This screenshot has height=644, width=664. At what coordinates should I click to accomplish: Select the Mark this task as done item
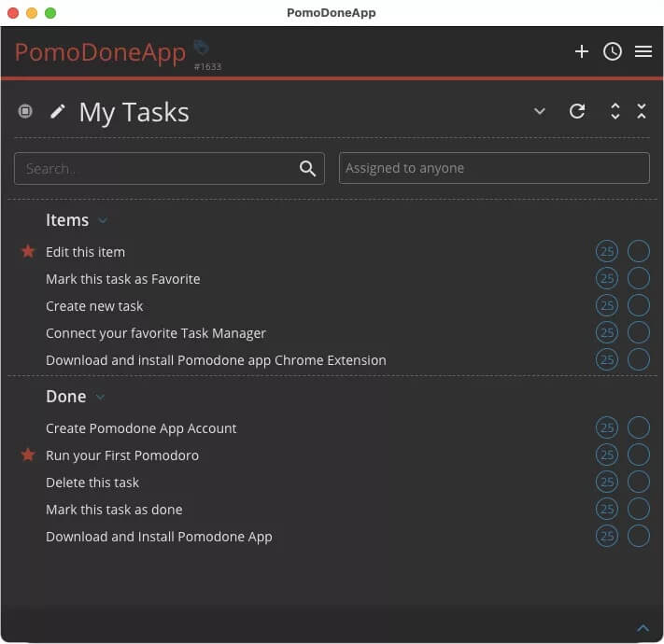[x=114, y=510]
